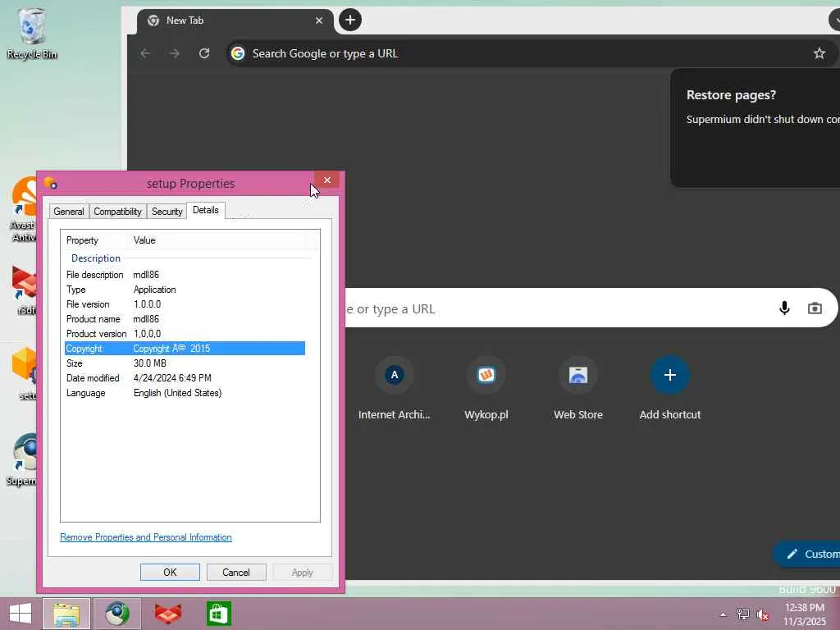Select the Details tab
Screen dimensions: 840x630
[x=206, y=210]
